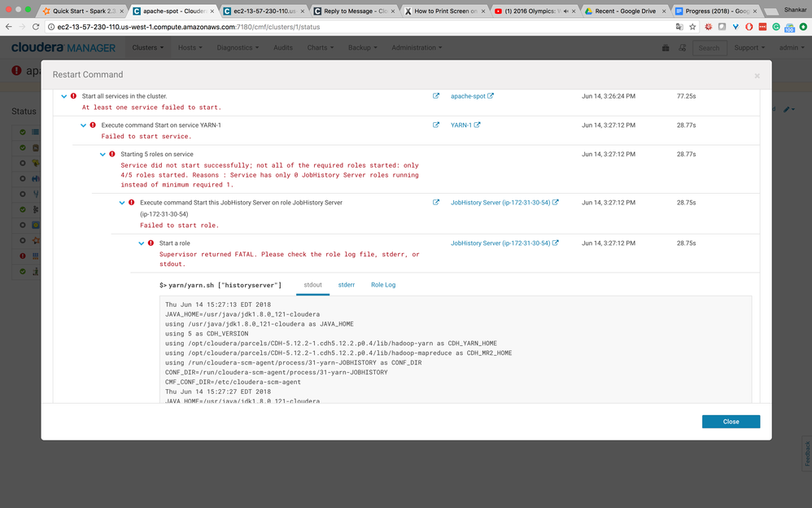Switch to Reply to Message browser tab
The image size is (812, 508).
tap(355, 11)
